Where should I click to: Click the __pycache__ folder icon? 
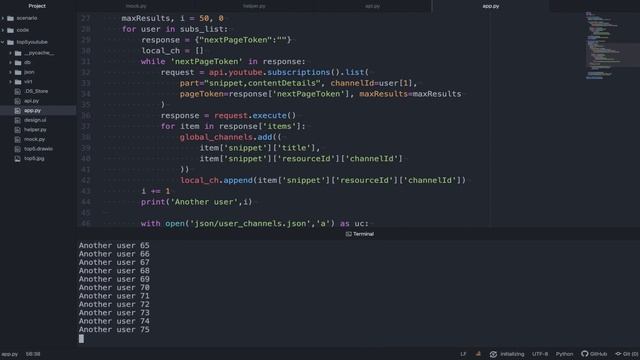[18, 53]
